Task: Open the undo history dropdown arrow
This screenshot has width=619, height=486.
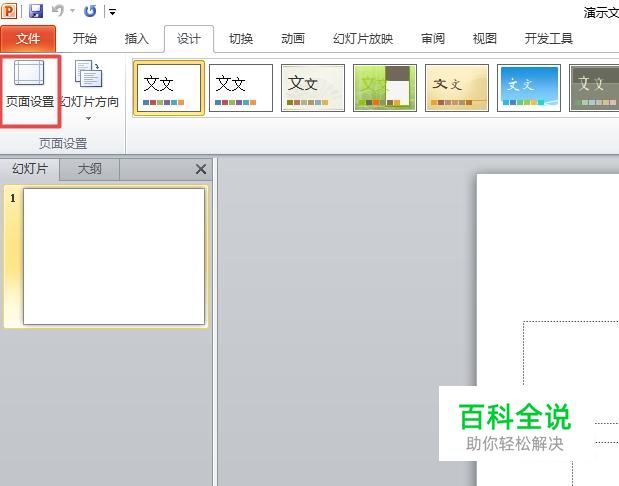Action: [73, 11]
